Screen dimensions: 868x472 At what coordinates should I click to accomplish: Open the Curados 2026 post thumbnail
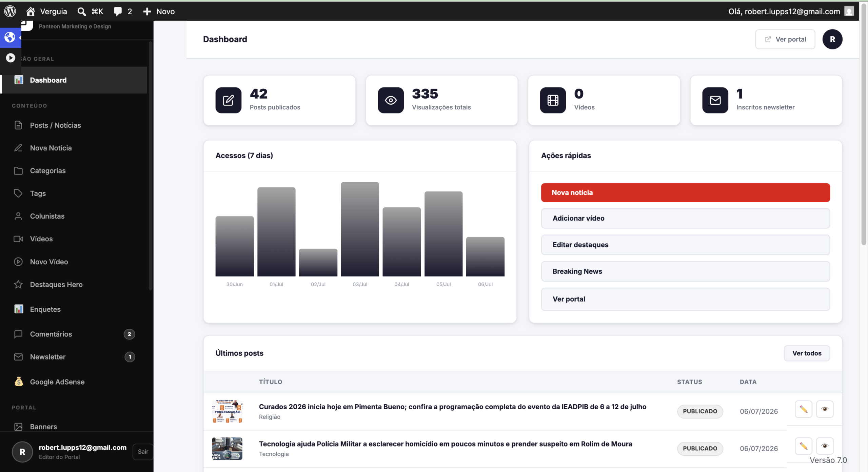(227, 411)
